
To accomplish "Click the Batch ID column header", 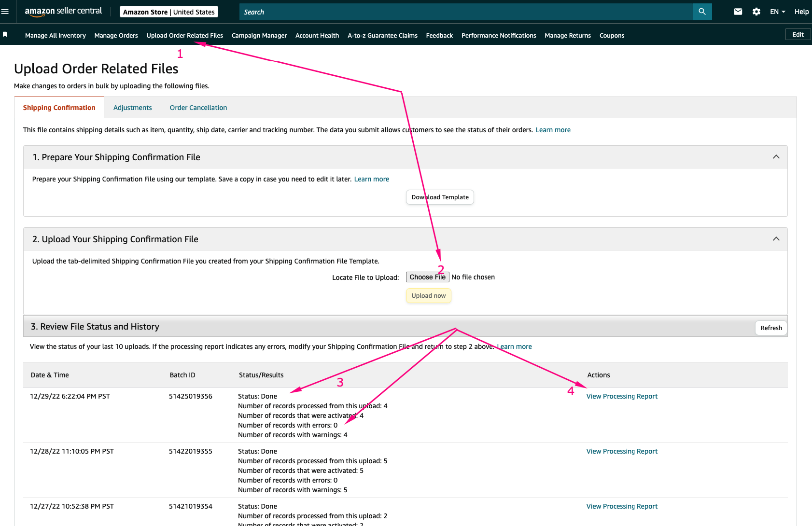I will click(182, 375).
